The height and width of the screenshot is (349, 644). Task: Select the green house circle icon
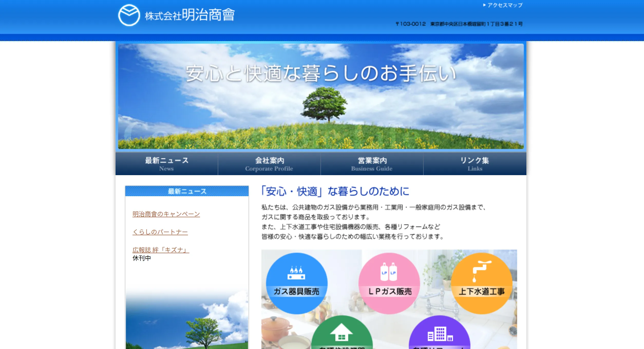(342, 332)
